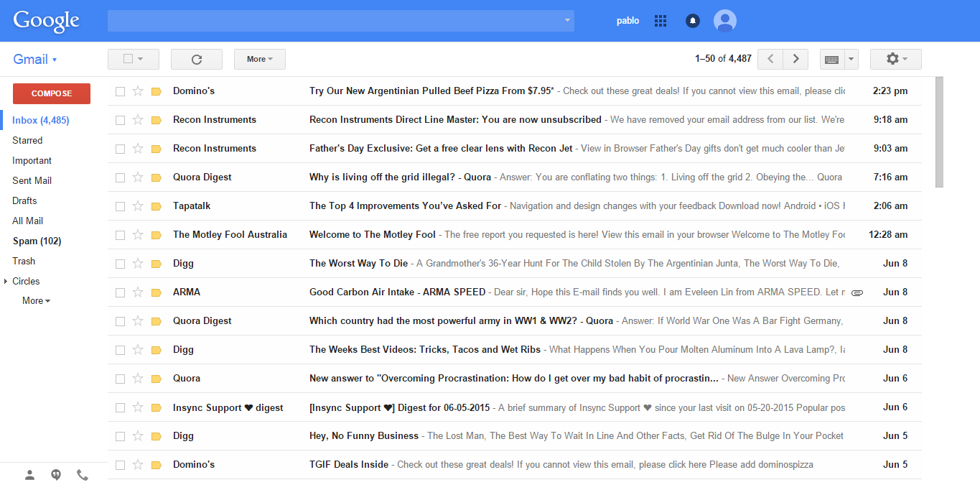Viewport: 980px width, 485px height.
Task: Go to the next page of emails
Action: [795, 59]
